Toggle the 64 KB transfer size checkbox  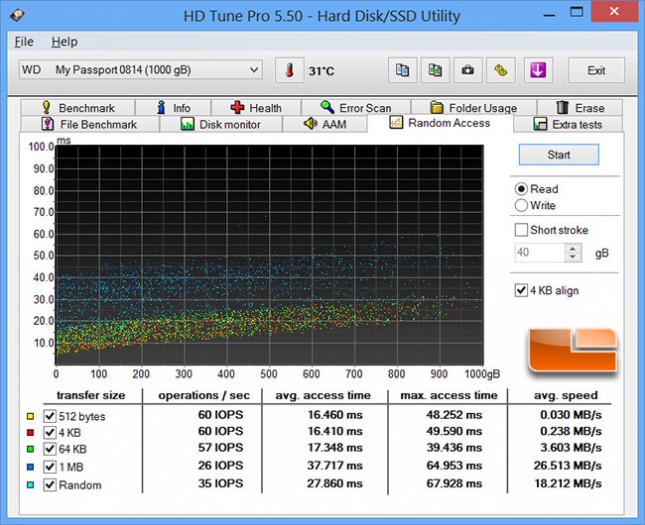click(50, 449)
